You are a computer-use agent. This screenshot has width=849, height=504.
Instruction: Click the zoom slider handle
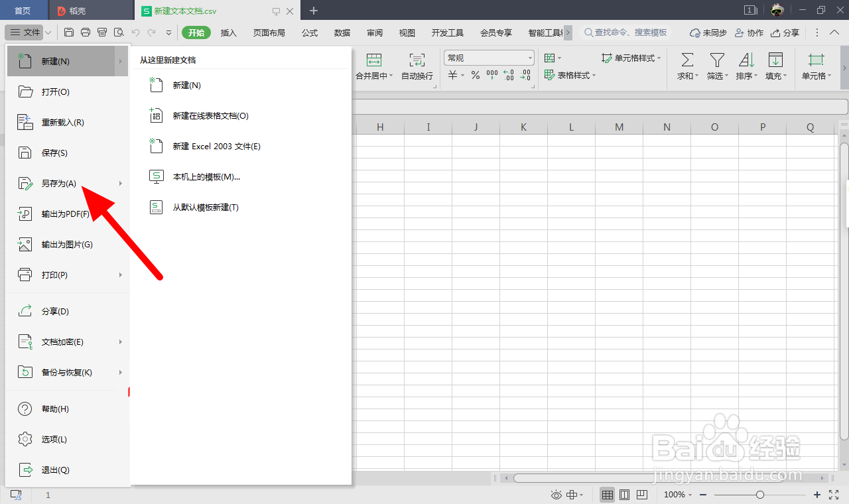pos(760,495)
